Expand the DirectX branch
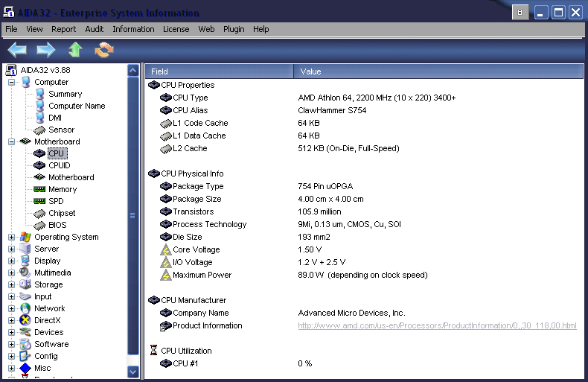588x382 pixels. coord(12,320)
